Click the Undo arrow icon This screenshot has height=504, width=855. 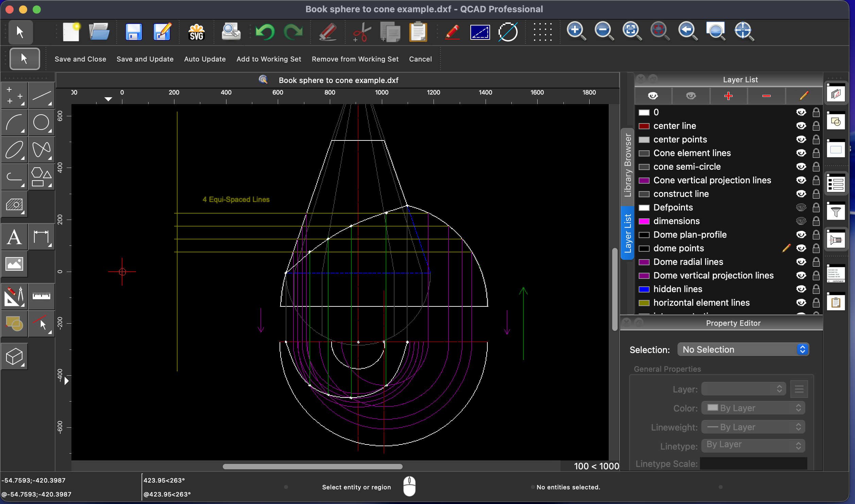pyautogui.click(x=265, y=32)
